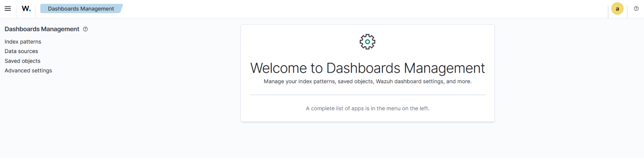
Task: Navigate to Advanced settings
Action: (28, 71)
